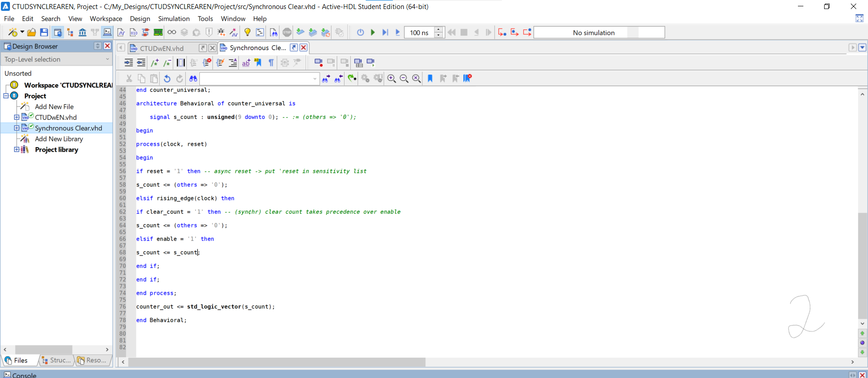The height and width of the screenshot is (378, 868).
Task: Comment selected lines with the /* + icon
Action: 155,63
